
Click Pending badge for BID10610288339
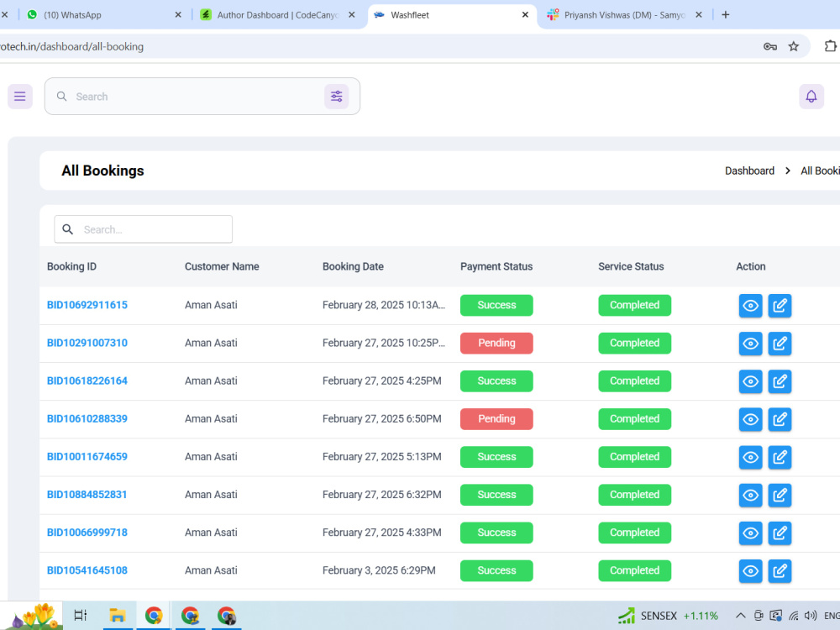[496, 419]
